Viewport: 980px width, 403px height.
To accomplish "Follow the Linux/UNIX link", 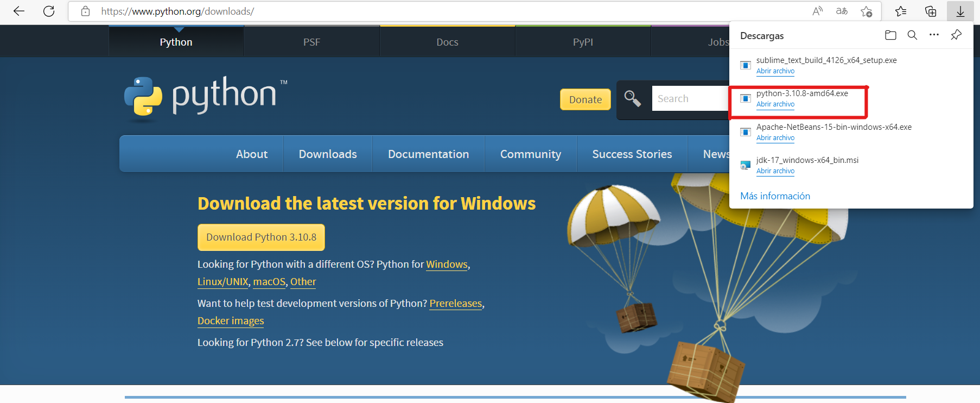I will (x=223, y=282).
